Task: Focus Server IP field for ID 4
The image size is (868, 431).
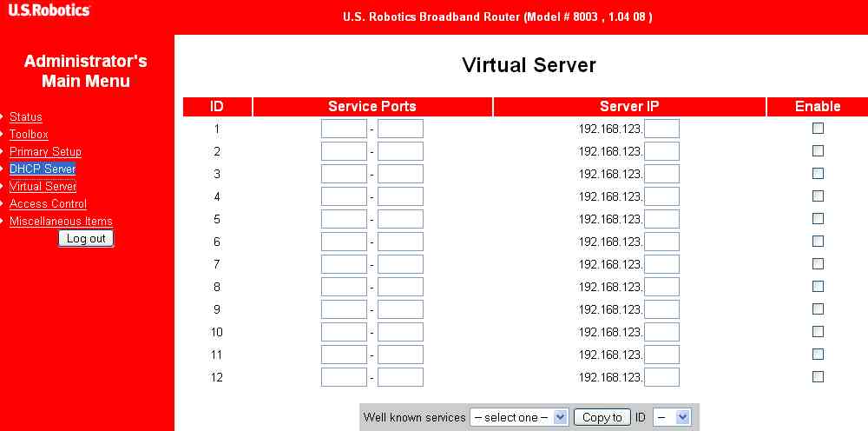Action: [x=661, y=196]
